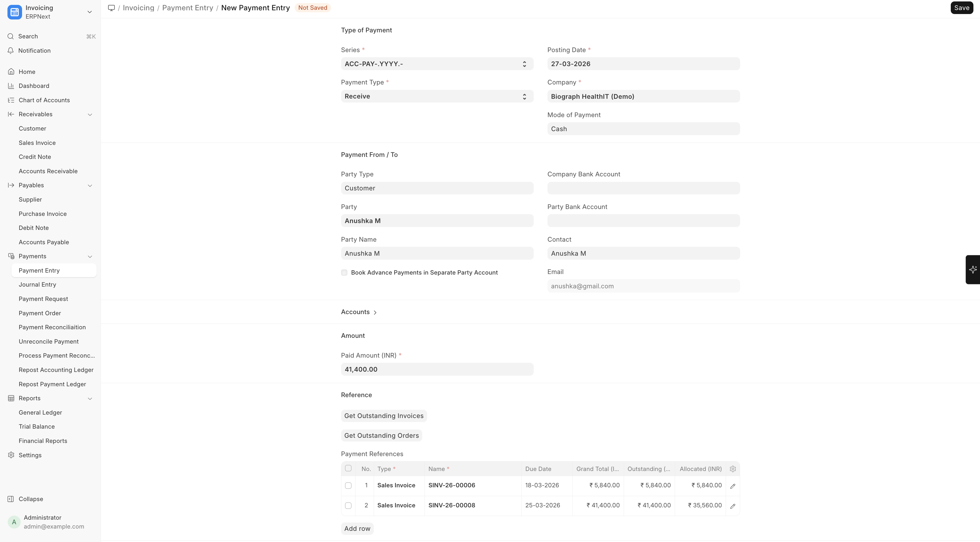Click Get Outstanding Invoices
The width and height of the screenshot is (980, 542).
pos(384,415)
